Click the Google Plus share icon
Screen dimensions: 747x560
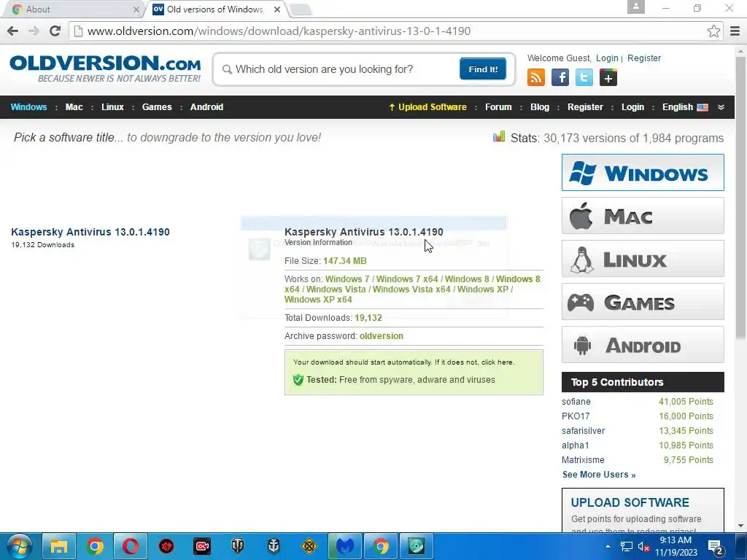pos(608,77)
